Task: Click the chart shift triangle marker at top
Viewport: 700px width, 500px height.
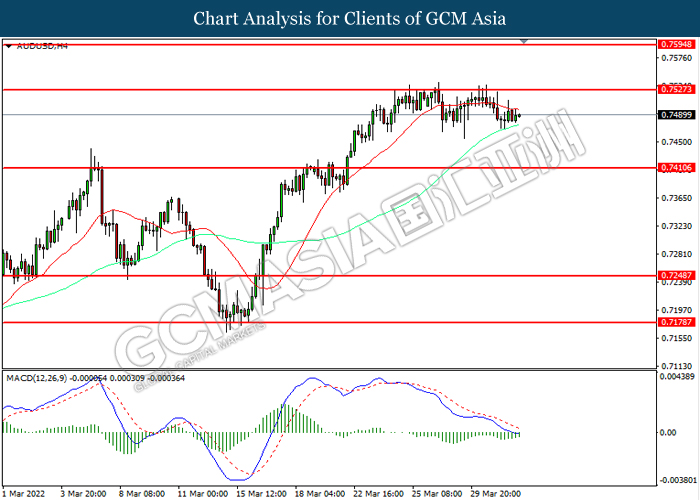Action: [524, 42]
